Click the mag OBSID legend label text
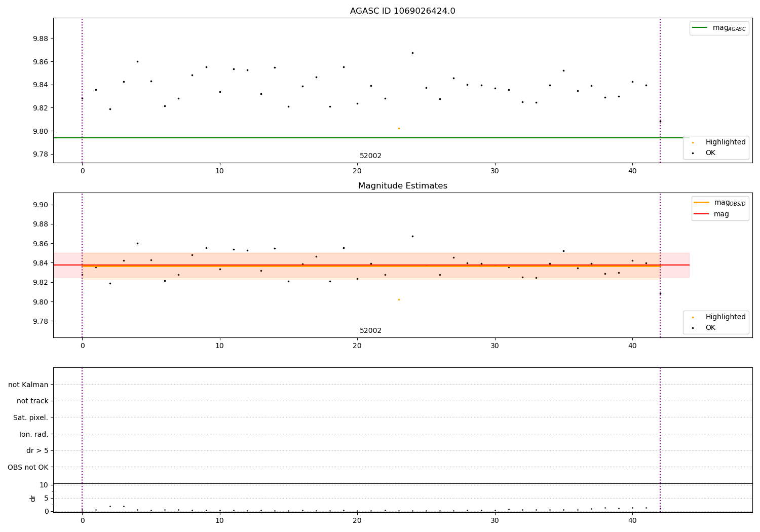The height and width of the screenshot is (532, 760). click(x=730, y=203)
